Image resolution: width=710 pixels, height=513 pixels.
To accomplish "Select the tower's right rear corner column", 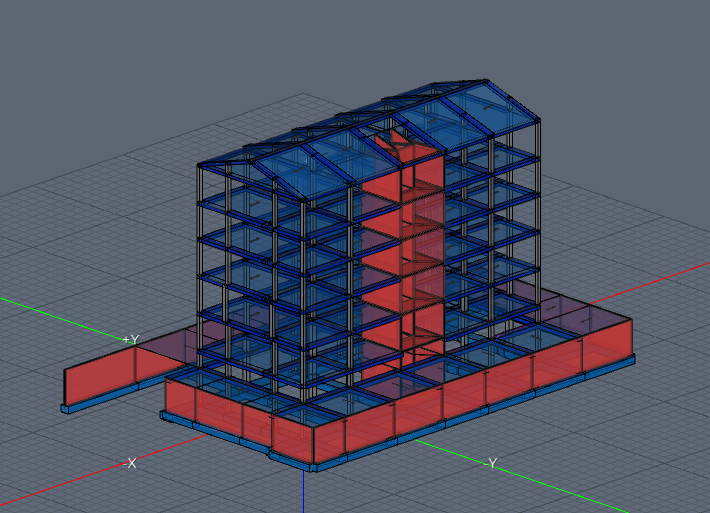I will tap(539, 200).
